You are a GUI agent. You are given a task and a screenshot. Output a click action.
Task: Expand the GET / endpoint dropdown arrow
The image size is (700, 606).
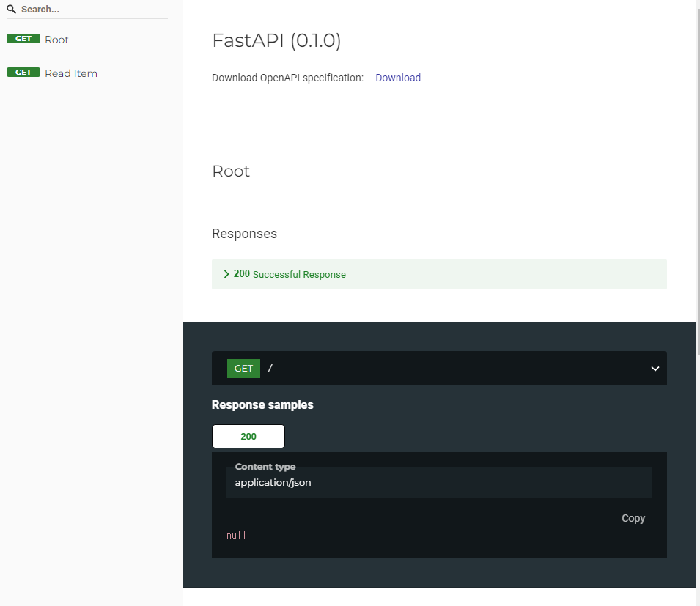click(x=655, y=369)
